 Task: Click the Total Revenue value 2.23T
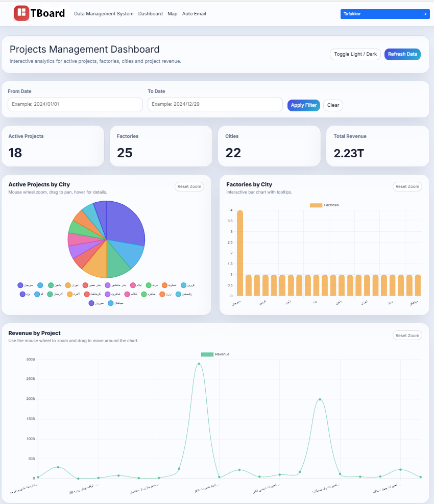point(349,153)
